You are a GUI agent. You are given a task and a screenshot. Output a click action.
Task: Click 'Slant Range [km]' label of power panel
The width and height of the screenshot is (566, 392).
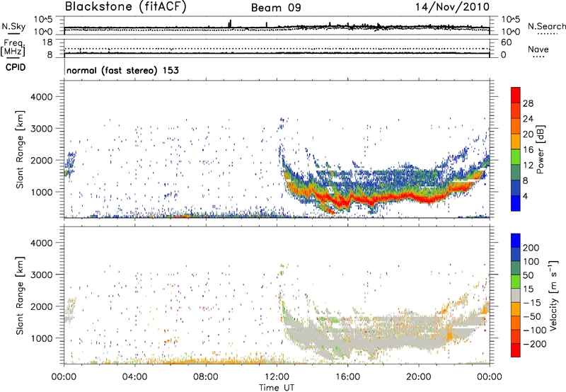pos(20,149)
